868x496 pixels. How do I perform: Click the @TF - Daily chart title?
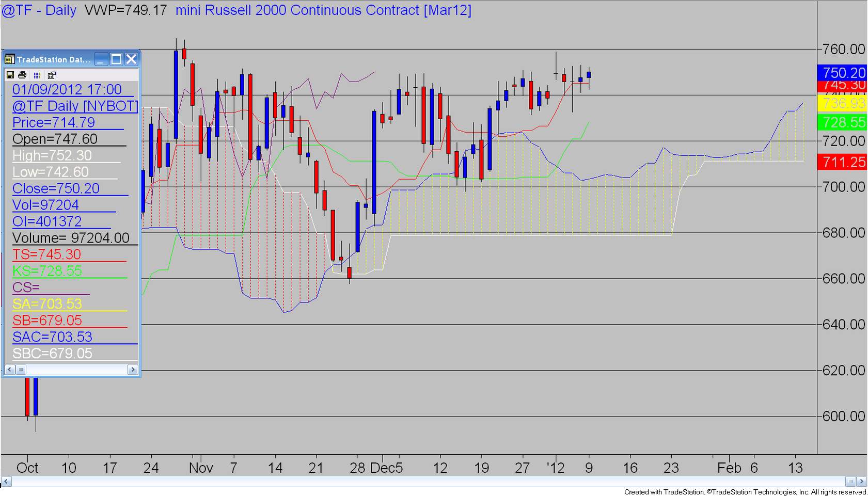point(39,10)
